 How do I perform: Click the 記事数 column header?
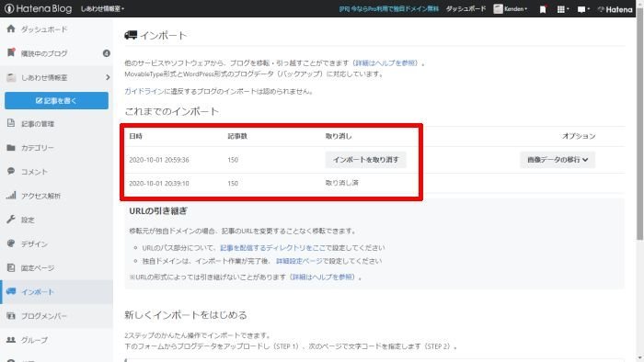point(237,136)
